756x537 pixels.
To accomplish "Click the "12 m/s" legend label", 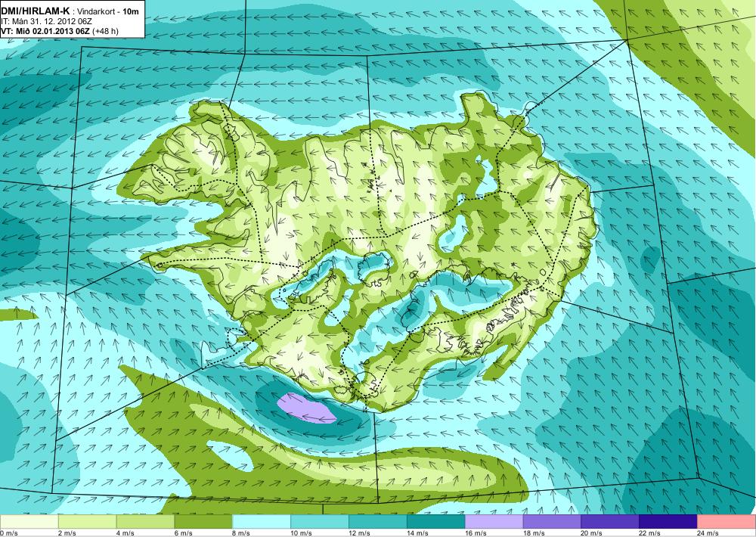I will [359, 533].
